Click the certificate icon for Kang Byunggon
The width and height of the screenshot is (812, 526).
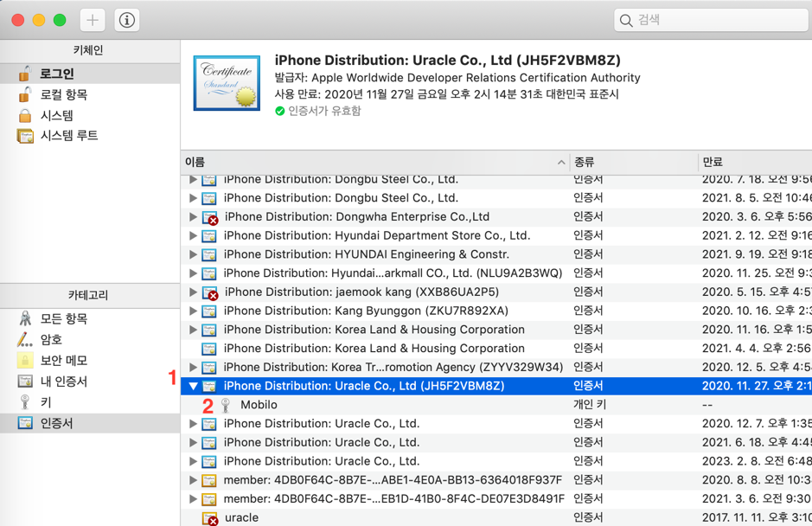click(209, 311)
